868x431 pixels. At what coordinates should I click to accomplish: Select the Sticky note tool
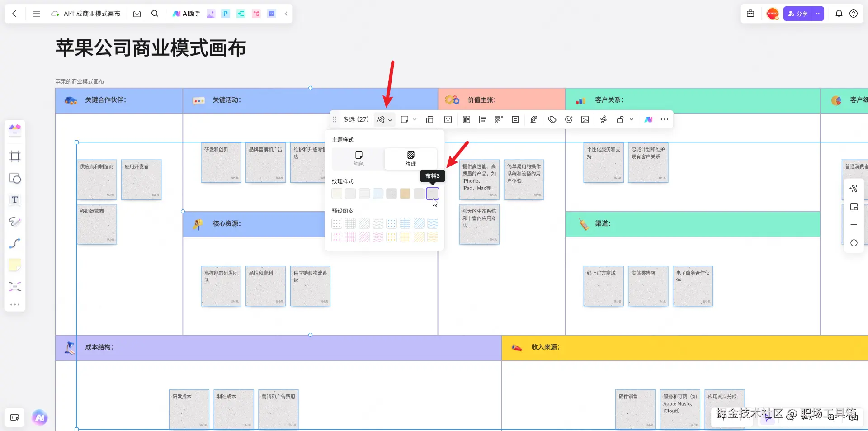(x=15, y=265)
